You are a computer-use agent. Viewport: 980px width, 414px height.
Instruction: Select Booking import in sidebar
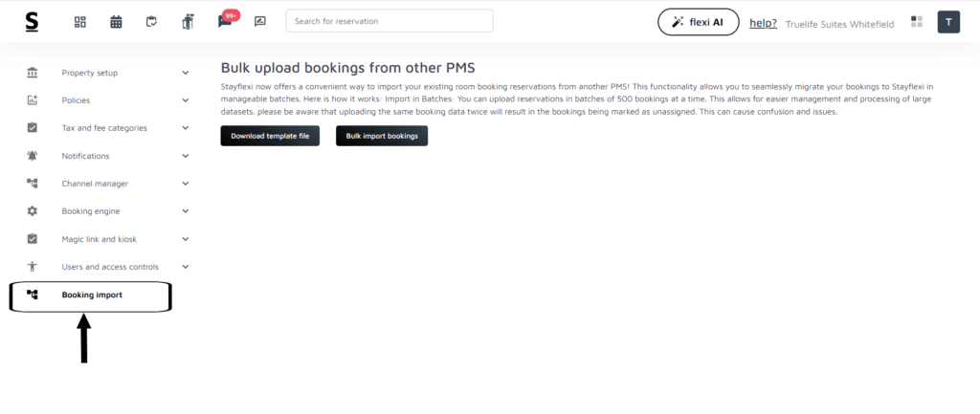92,295
